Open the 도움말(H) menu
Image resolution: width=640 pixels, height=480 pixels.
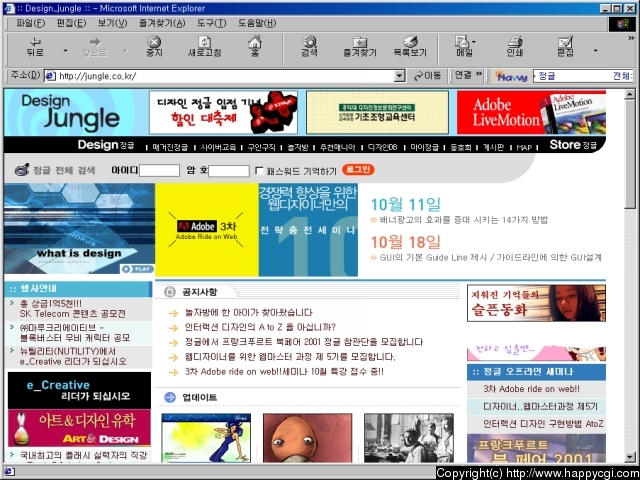[257, 23]
